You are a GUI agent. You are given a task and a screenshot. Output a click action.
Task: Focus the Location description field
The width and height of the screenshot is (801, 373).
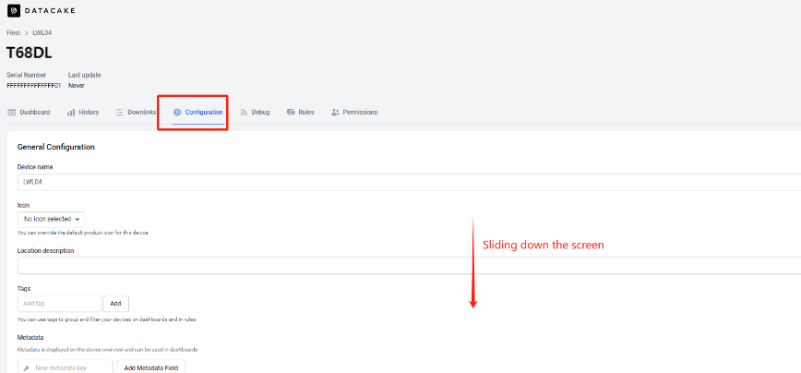(x=409, y=265)
